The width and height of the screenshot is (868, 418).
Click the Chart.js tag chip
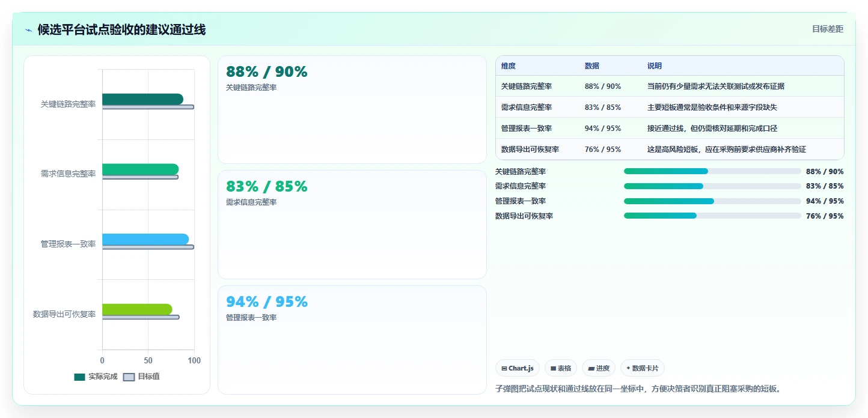coord(518,368)
